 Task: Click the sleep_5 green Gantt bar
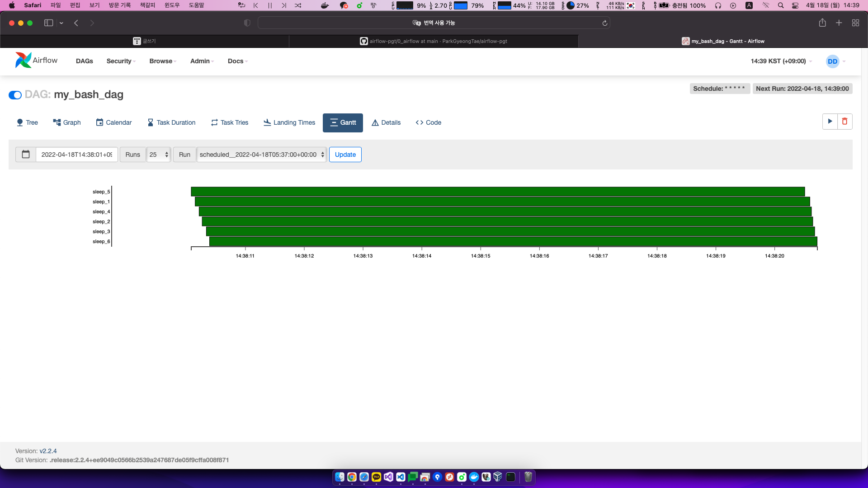(497, 192)
